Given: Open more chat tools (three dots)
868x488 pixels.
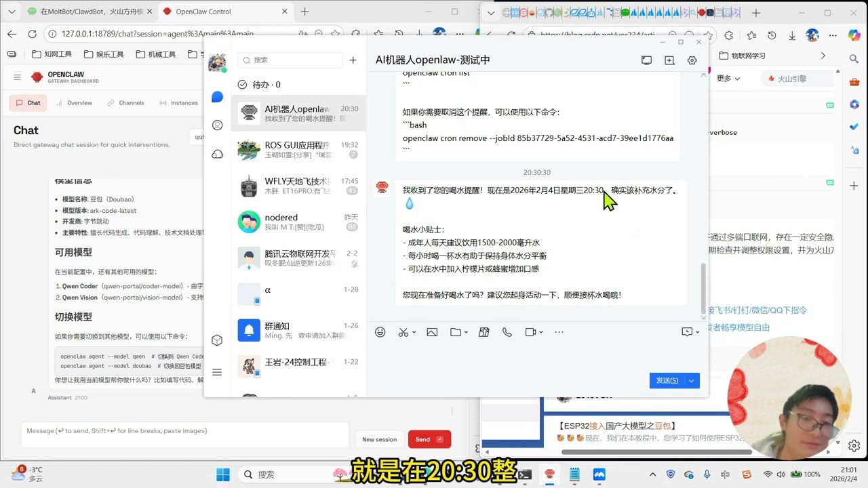Looking at the screenshot, I should (559, 332).
